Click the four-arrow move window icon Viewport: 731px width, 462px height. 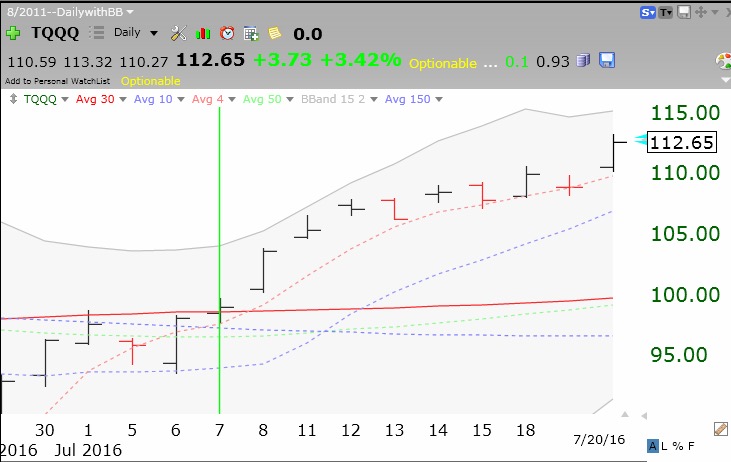click(x=701, y=12)
